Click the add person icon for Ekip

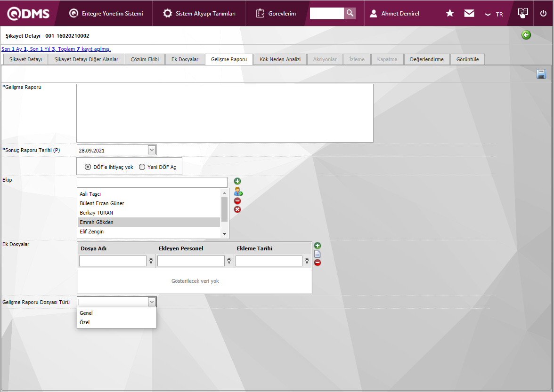(x=238, y=192)
